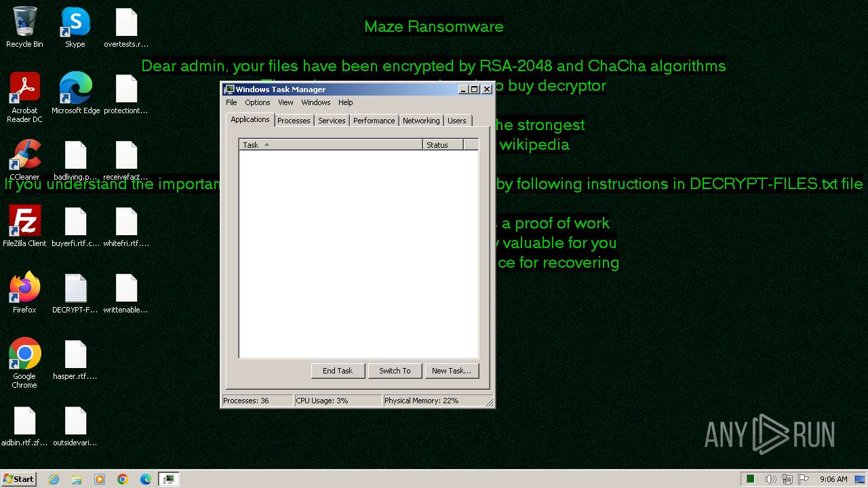This screenshot has width=868, height=488.
Task: Click the volume icon in system tray
Action: 770,479
